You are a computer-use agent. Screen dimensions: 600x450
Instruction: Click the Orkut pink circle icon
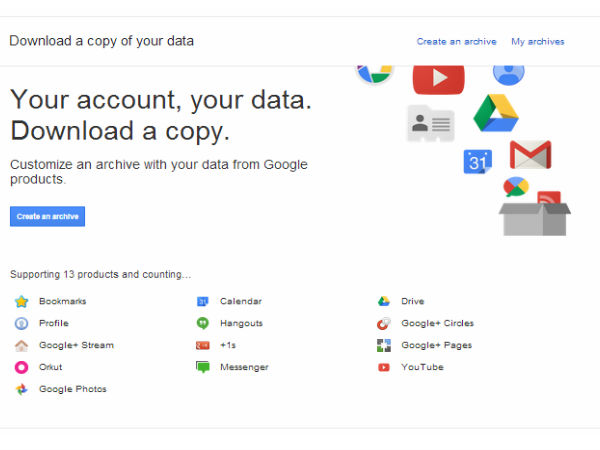[x=21, y=367]
